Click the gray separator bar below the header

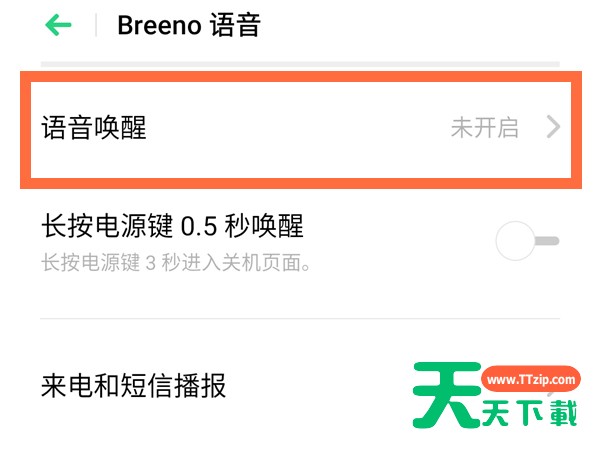coord(300,64)
